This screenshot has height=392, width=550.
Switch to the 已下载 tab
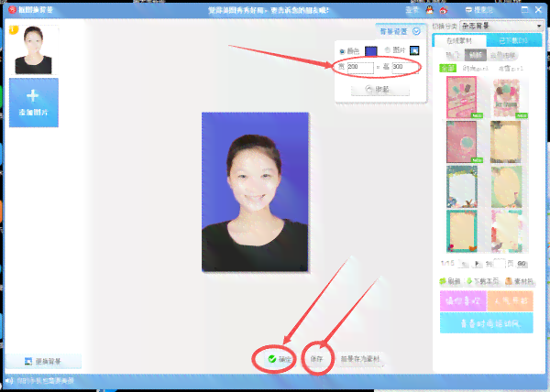pos(513,40)
